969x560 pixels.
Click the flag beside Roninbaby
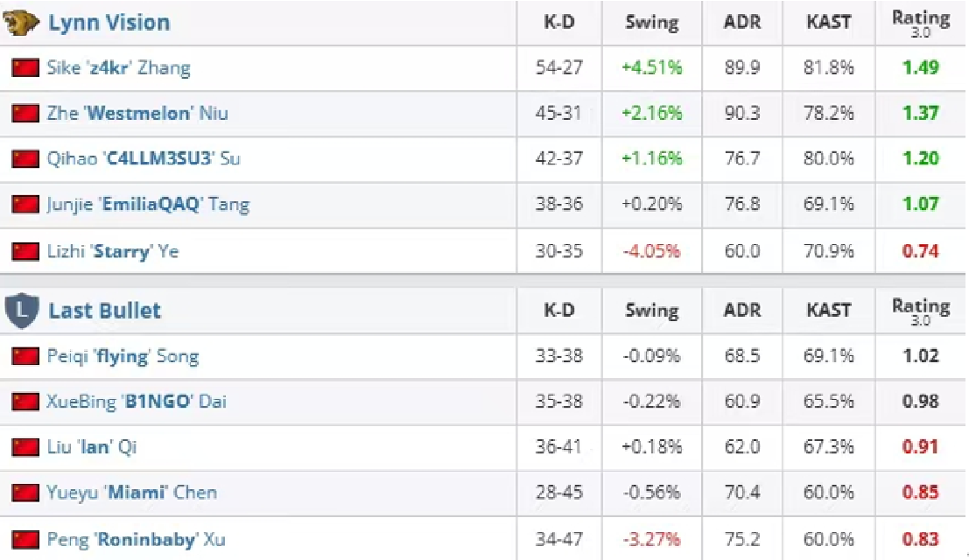click(x=25, y=539)
